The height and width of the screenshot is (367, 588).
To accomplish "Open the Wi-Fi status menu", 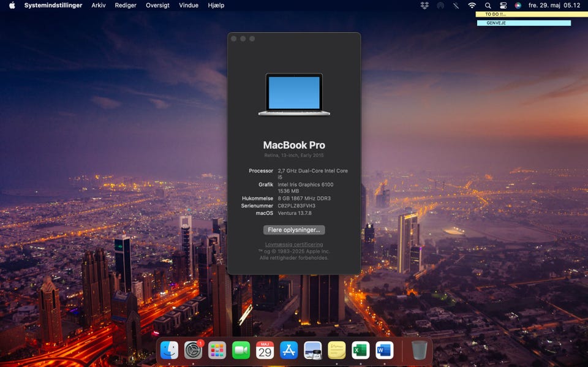I will [472, 6].
